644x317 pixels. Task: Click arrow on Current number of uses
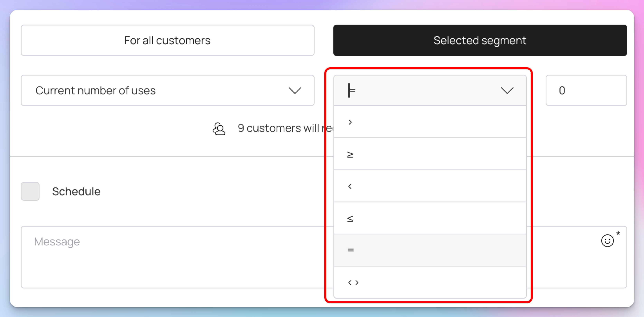point(295,90)
